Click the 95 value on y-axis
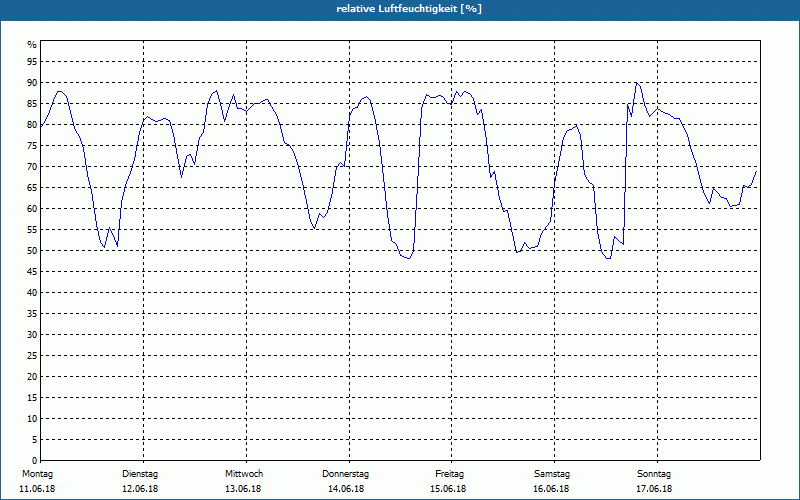Viewport: 800px width, 500px height. pos(32,62)
